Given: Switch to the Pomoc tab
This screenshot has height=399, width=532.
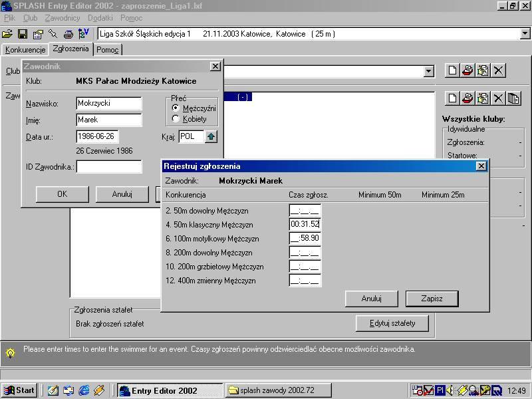Looking at the screenshot, I should pyautogui.click(x=108, y=50).
